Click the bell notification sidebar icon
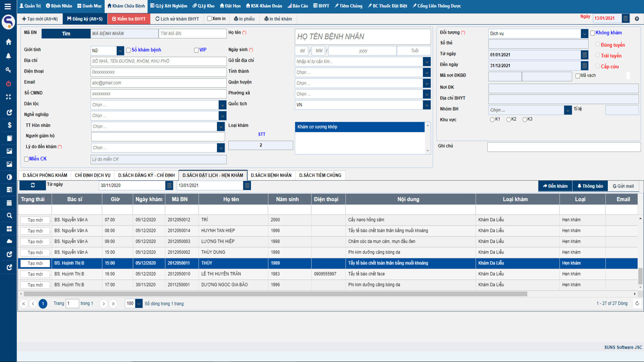Viewport: 644px width, 362px height. click(x=9, y=56)
